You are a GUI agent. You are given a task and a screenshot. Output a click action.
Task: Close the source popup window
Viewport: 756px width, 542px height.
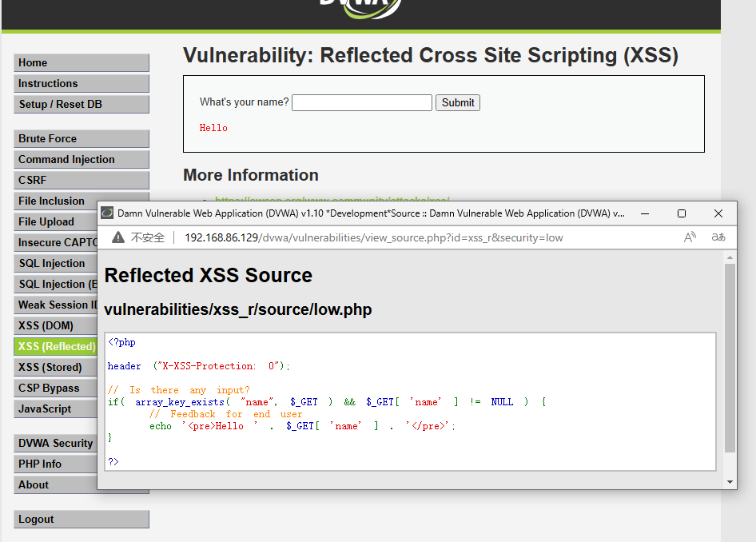718,213
